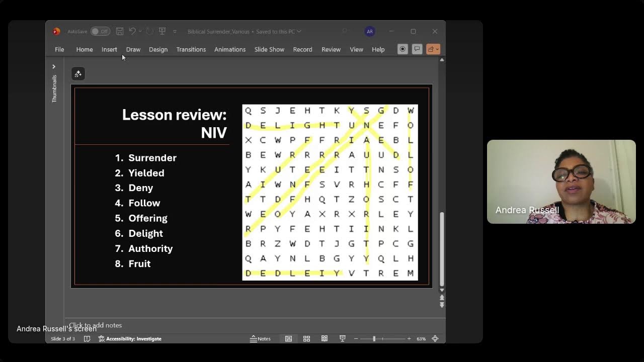Click the zoom out minus button
644x362 pixels.
356,339
